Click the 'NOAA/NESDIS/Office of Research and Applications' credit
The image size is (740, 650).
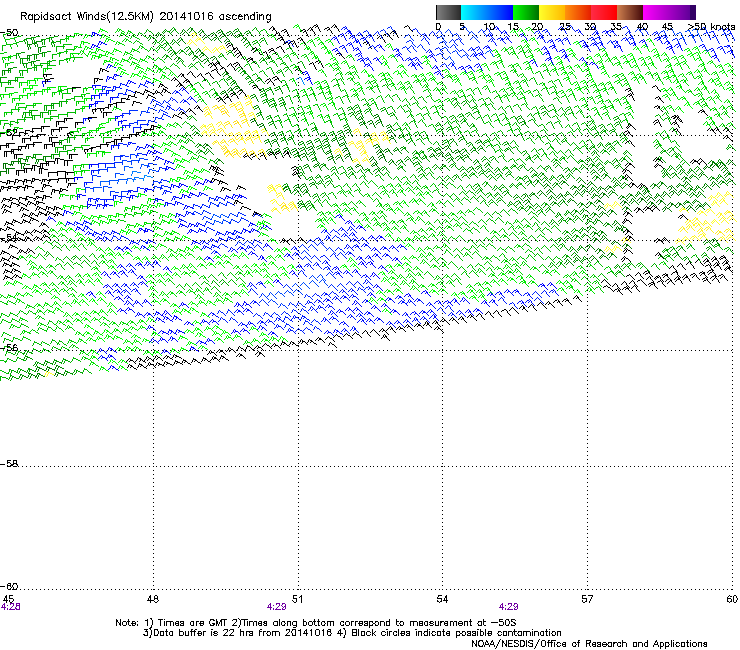tap(589, 644)
